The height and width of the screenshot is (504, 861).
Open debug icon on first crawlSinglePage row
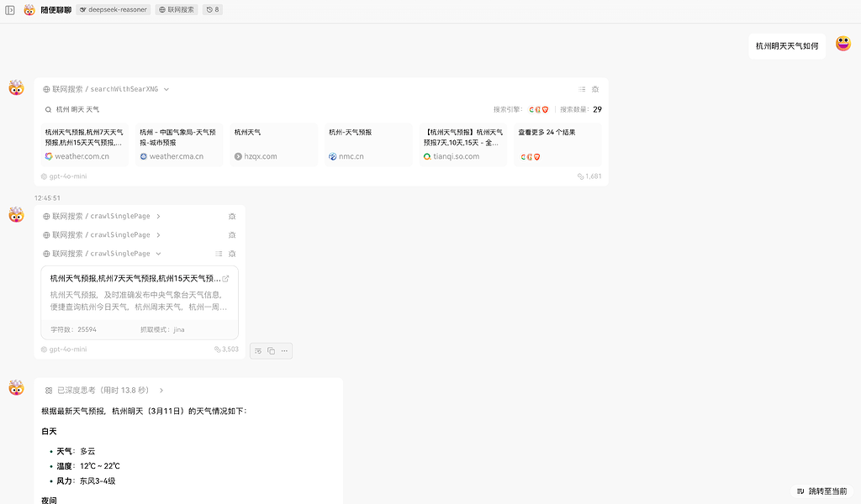232,217
